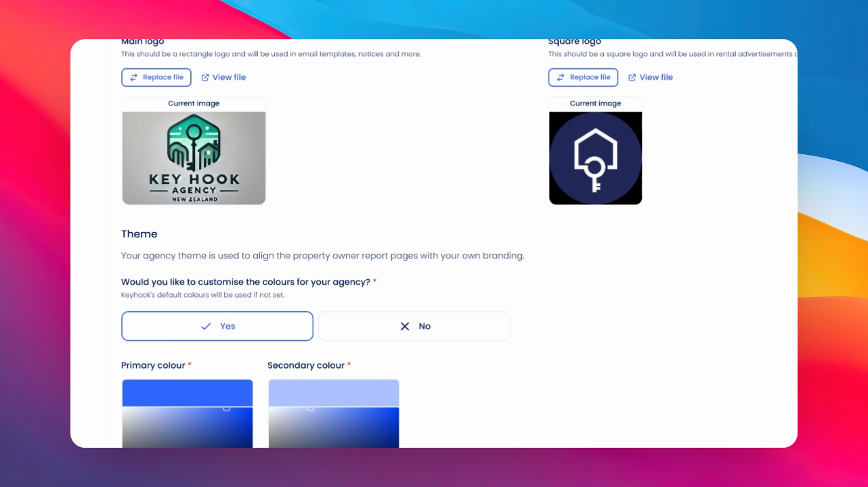Viewport: 868px width, 487px height.
Task: Click 'Your agency theme is used' description text
Action: click(x=323, y=256)
